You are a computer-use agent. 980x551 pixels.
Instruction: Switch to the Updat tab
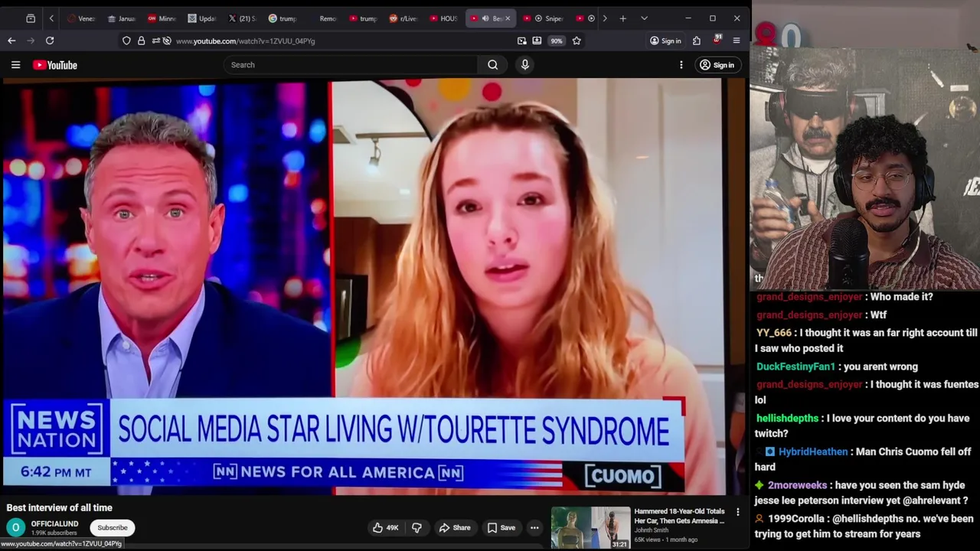pos(202,18)
